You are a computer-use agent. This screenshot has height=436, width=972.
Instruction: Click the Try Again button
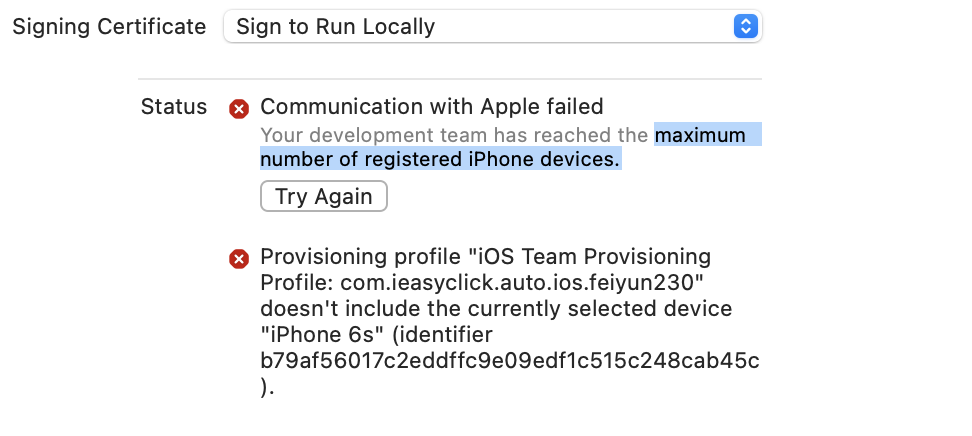tap(324, 196)
